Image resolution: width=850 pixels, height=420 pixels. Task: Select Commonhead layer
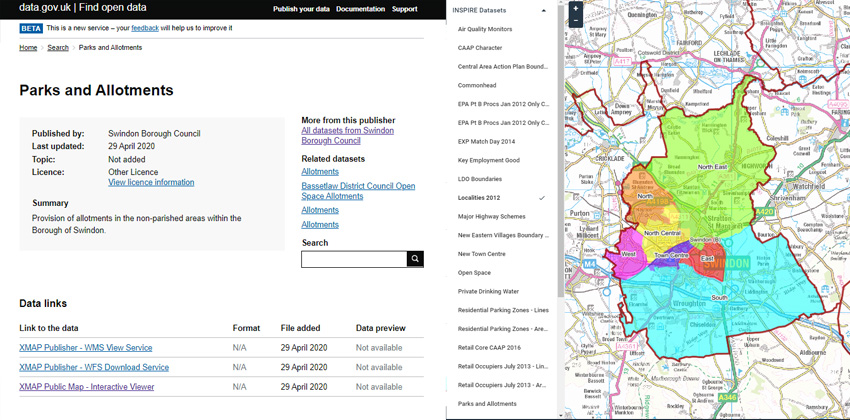coord(477,85)
